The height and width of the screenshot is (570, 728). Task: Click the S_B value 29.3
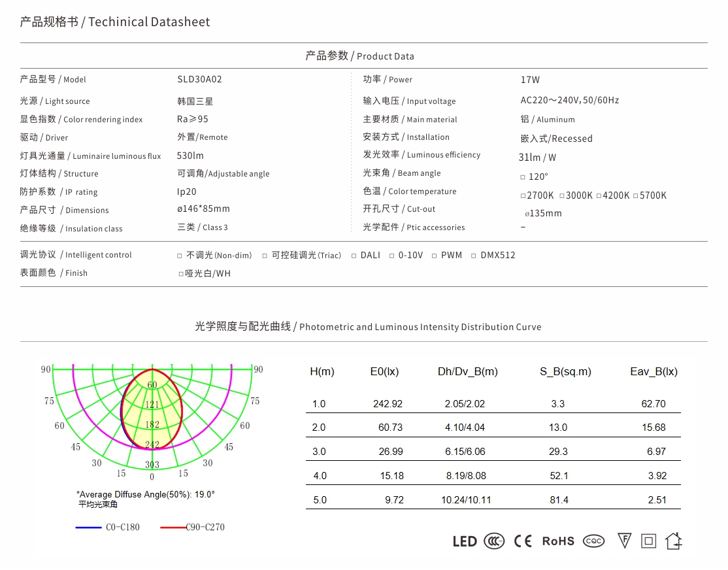coord(558,452)
